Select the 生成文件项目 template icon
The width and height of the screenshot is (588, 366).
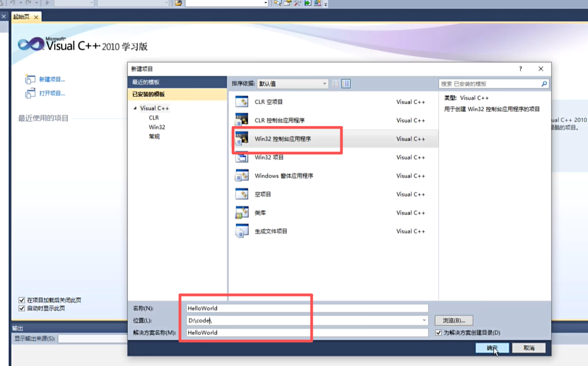coord(242,231)
